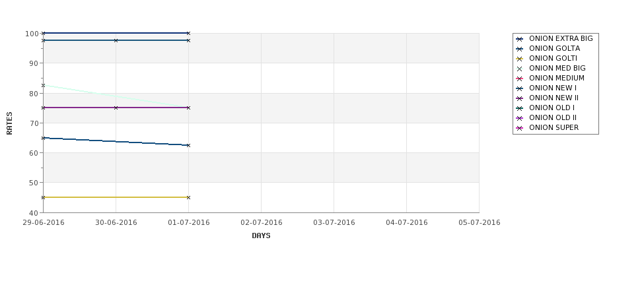Click the 01-07-2016 data point at rate 62.5
Image resolution: width=644 pixels, height=283 pixels.
click(x=188, y=145)
